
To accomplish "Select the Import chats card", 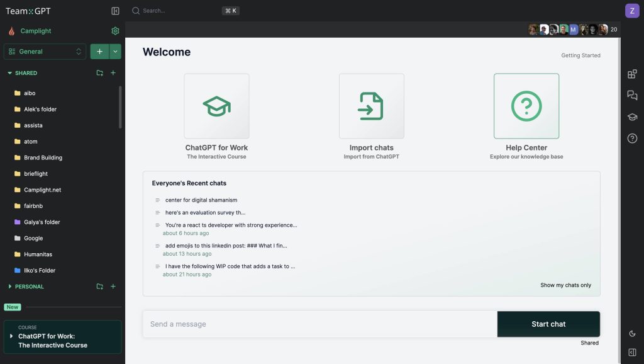I will pyautogui.click(x=372, y=106).
